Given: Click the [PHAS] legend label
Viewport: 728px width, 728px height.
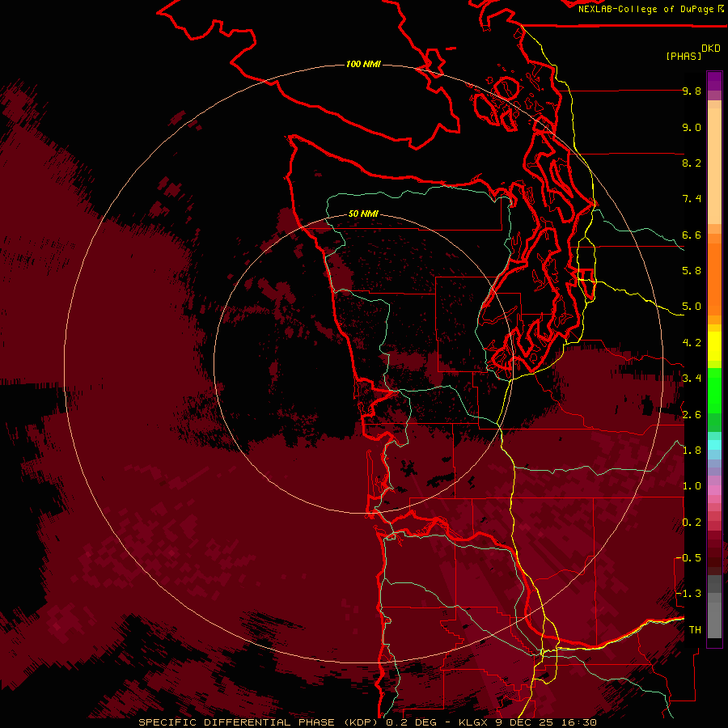Looking at the screenshot, I should pyautogui.click(x=684, y=56).
